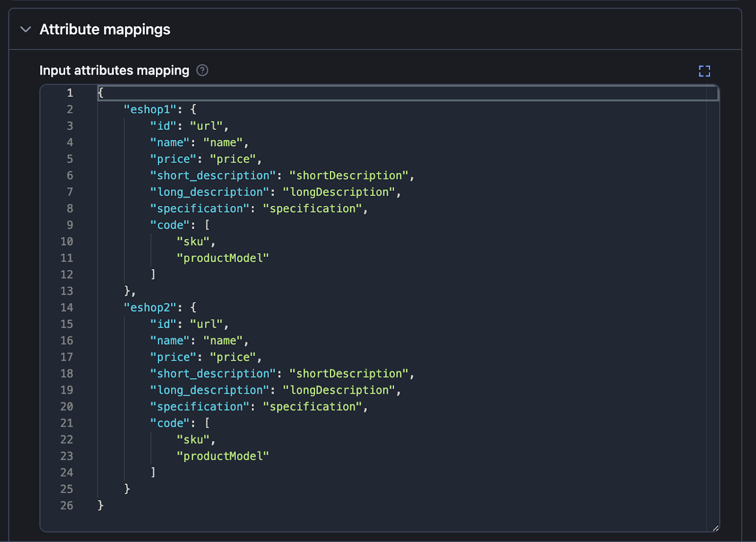Click line number 26 in the gutter
The height and width of the screenshot is (542, 756).
click(66, 506)
